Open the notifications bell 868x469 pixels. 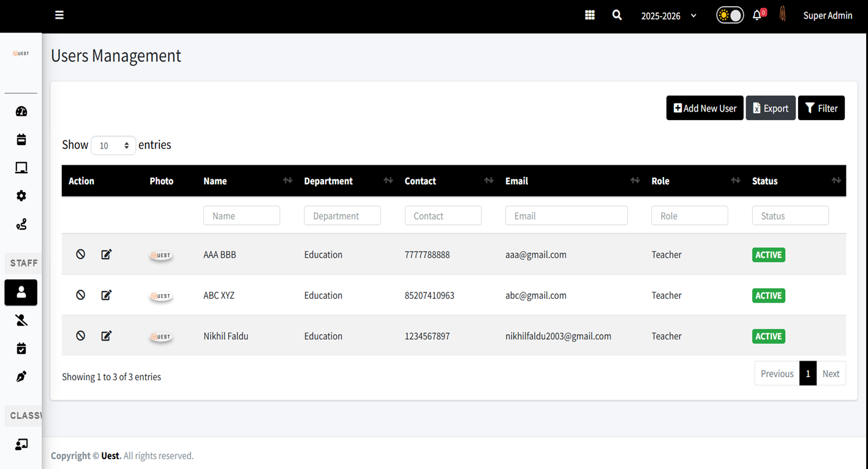757,15
